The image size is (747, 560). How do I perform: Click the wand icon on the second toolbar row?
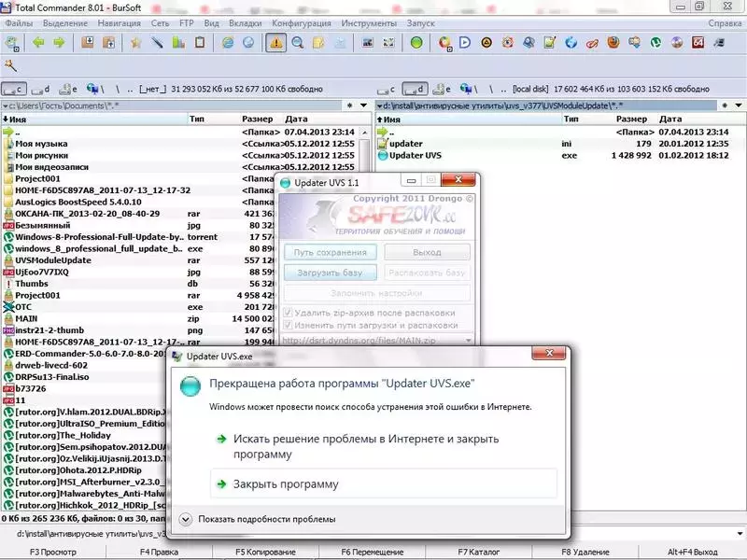10,65
